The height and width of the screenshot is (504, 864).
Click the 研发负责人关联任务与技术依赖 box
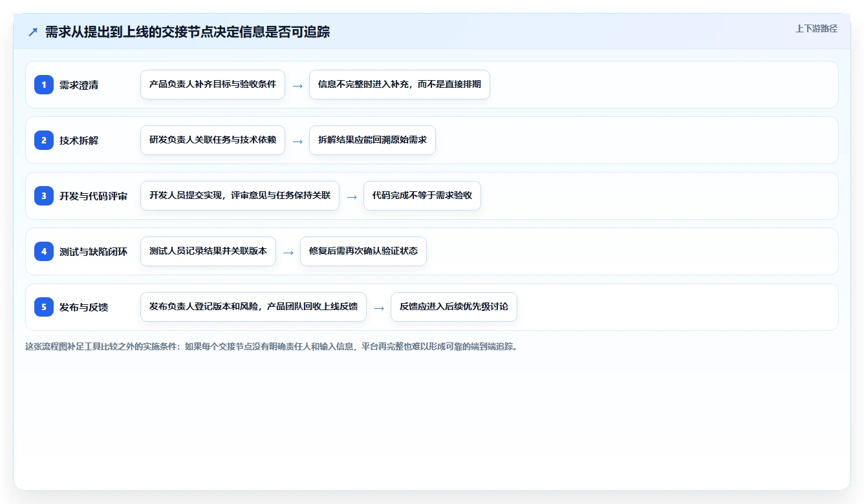click(x=213, y=140)
